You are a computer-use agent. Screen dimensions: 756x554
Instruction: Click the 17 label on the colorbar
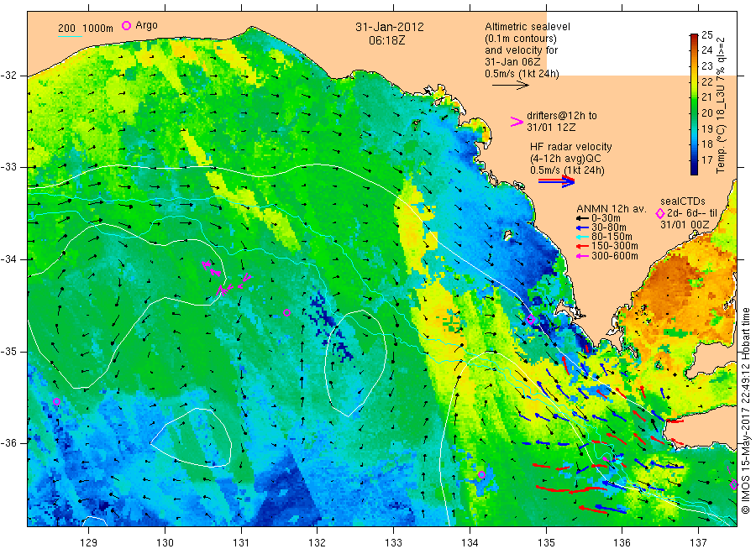coord(706,159)
